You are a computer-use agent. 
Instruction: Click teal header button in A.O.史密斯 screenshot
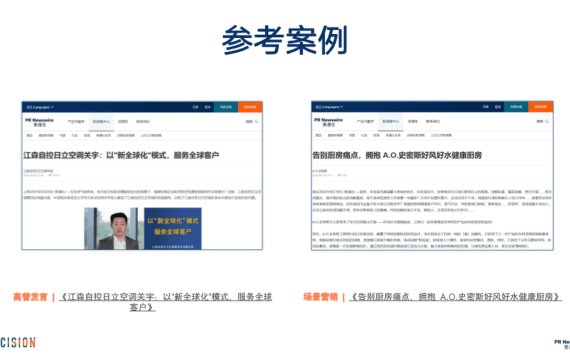516,107
